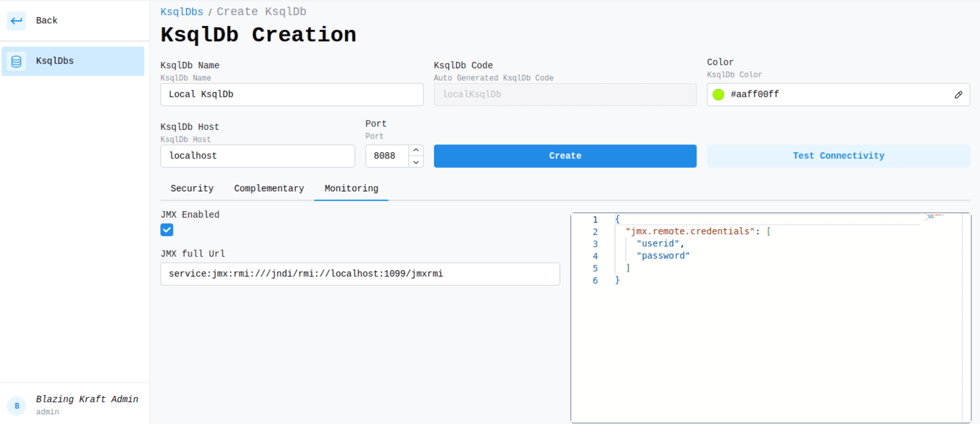Click the Create button

[565, 156]
